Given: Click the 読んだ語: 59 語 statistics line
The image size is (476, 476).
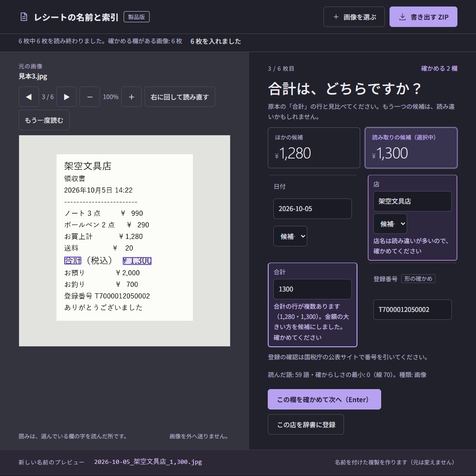Looking at the screenshot, I should [x=347, y=375].
